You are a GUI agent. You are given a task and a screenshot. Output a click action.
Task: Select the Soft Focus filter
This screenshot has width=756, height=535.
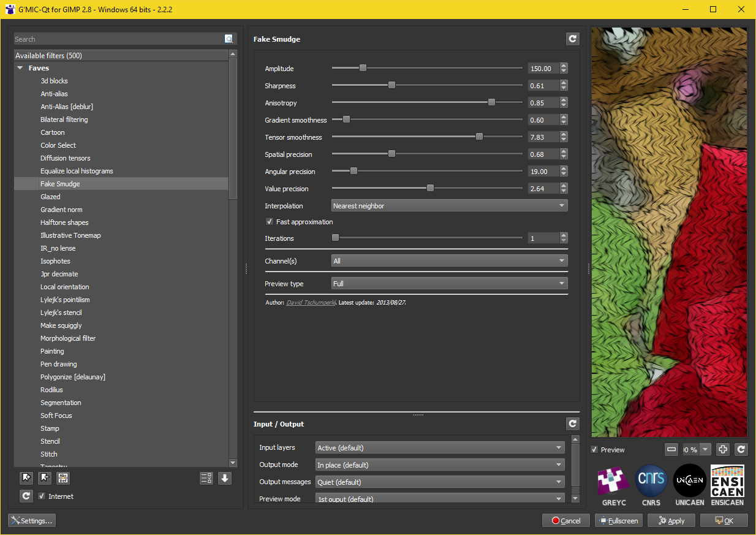pyautogui.click(x=56, y=415)
